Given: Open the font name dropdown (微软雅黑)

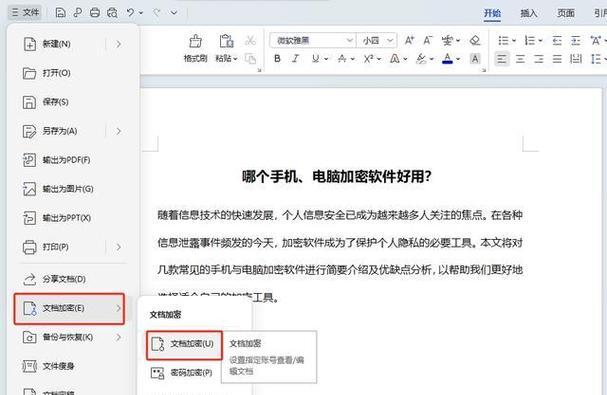Looking at the screenshot, I should (x=313, y=40).
